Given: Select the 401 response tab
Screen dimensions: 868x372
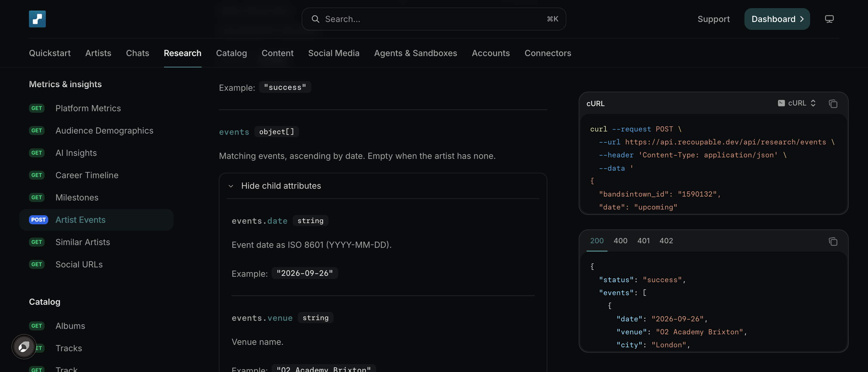Looking at the screenshot, I should click(x=643, y=241).
